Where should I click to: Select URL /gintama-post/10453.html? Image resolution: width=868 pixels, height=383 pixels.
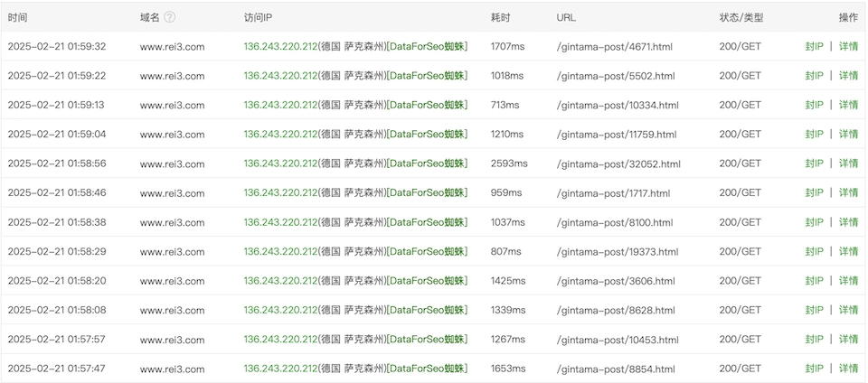click(x=618, y=340)
